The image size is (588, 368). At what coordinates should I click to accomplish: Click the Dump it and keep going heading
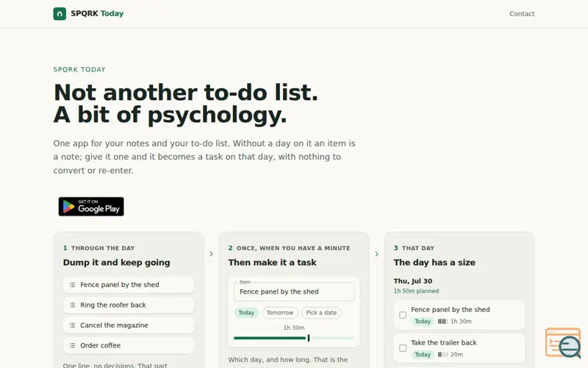coord(117,263)
